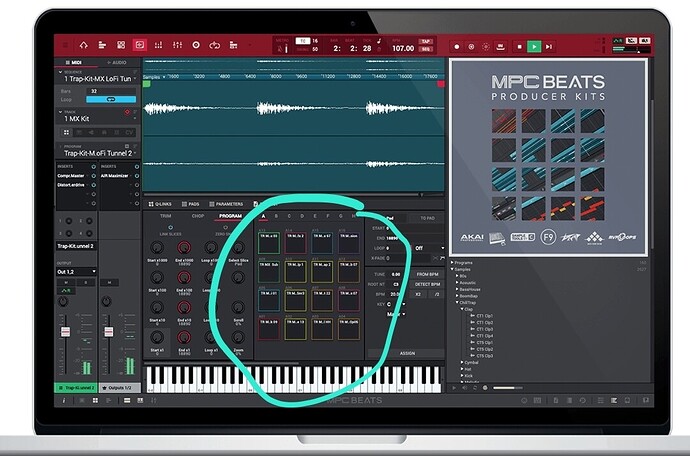Click the DETECT BPM button

point(427,284)
